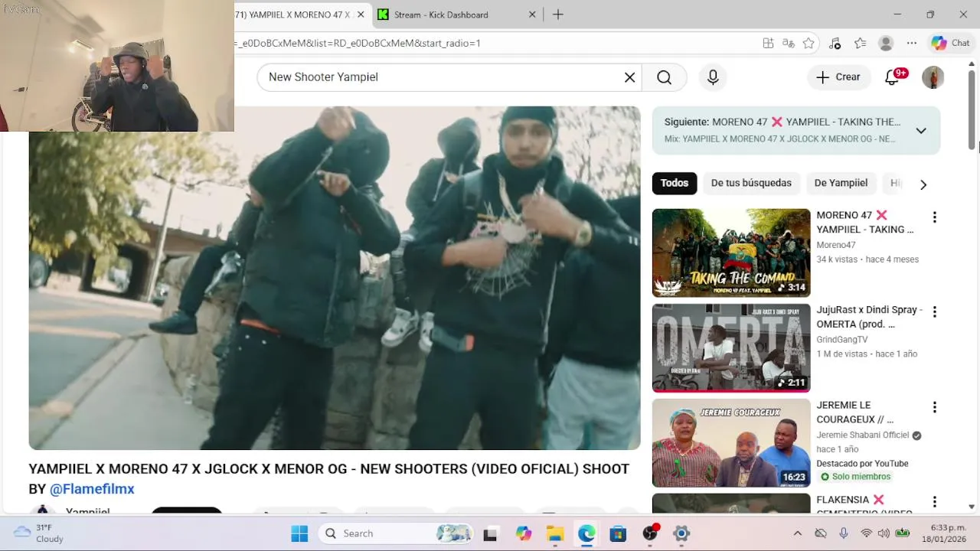
Task: Open the Edge favorites list icon
Action: coord(860,44)
